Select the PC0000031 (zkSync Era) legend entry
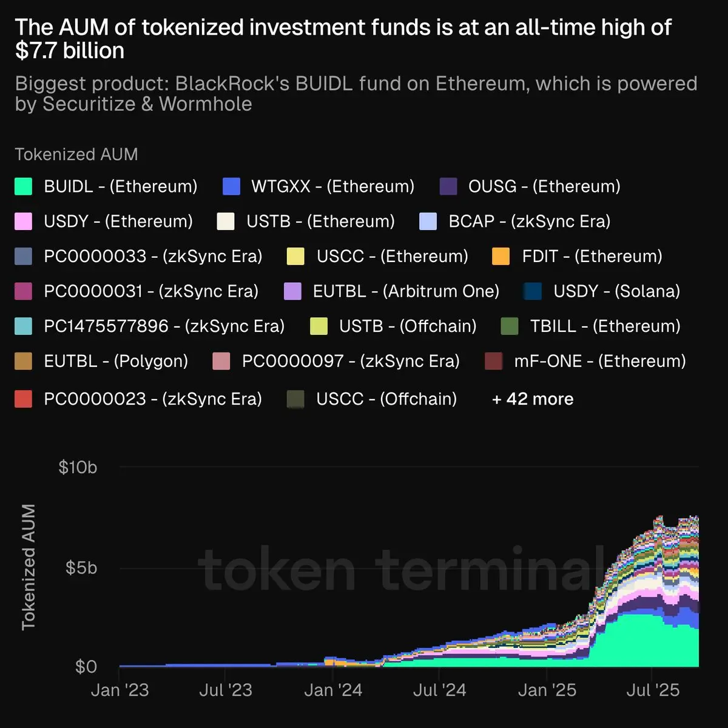 [x=136, y=291]
